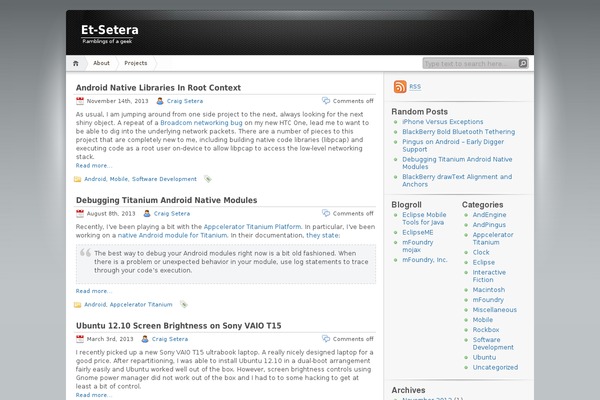
Task: Open the home icon in navigation bar
Action: pos(76,63)
